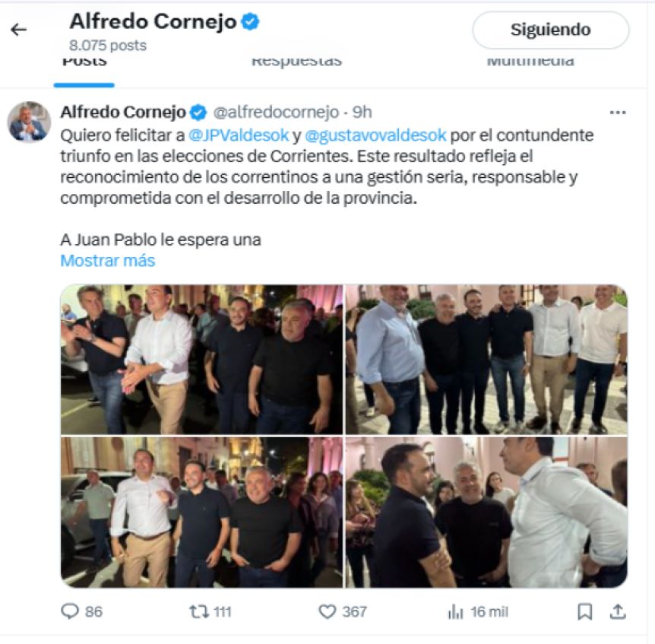This screenshot has height=644, width=655.
Task: Open the bottom-left street photo
Action: point(202,512)
